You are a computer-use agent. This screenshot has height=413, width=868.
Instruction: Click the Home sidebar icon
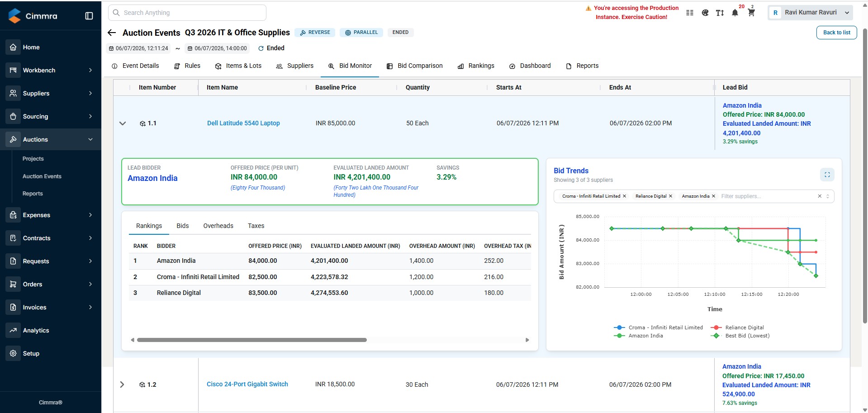(13, 47)
